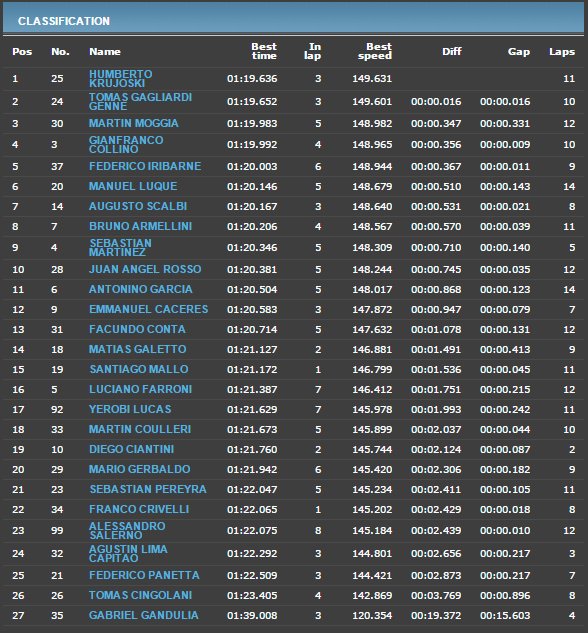588x633 pixels.
Task: Click Alessandro Salerno driver link
Action: click(x=127, y=530)
